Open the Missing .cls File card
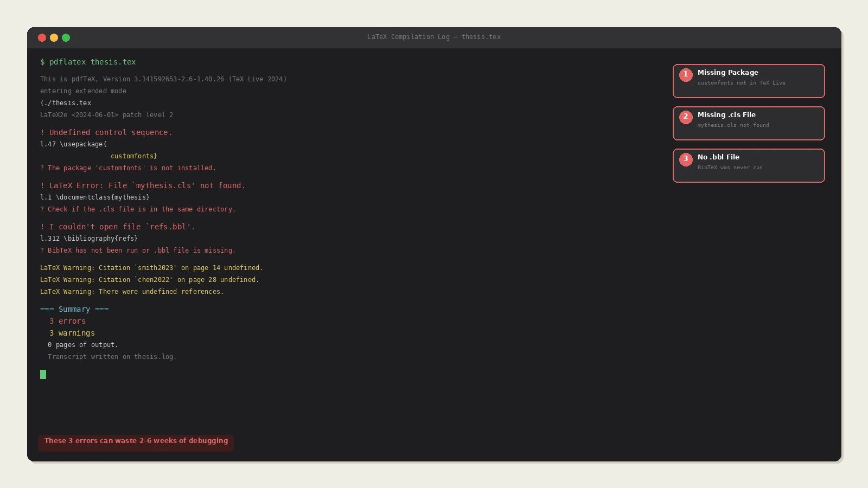Screen dimensions: 868x488 tap(749, 124)
